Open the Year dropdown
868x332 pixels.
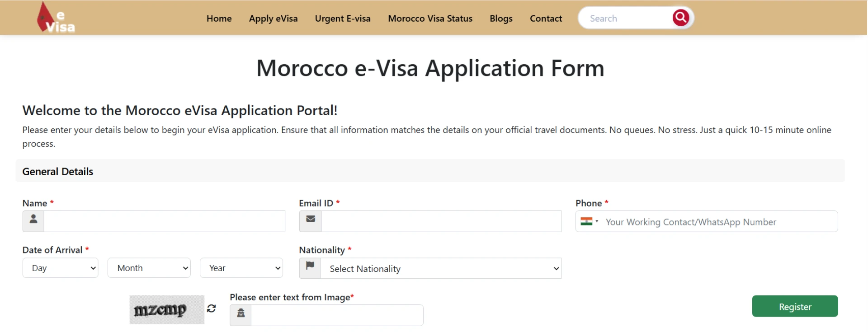coord(241,268)
